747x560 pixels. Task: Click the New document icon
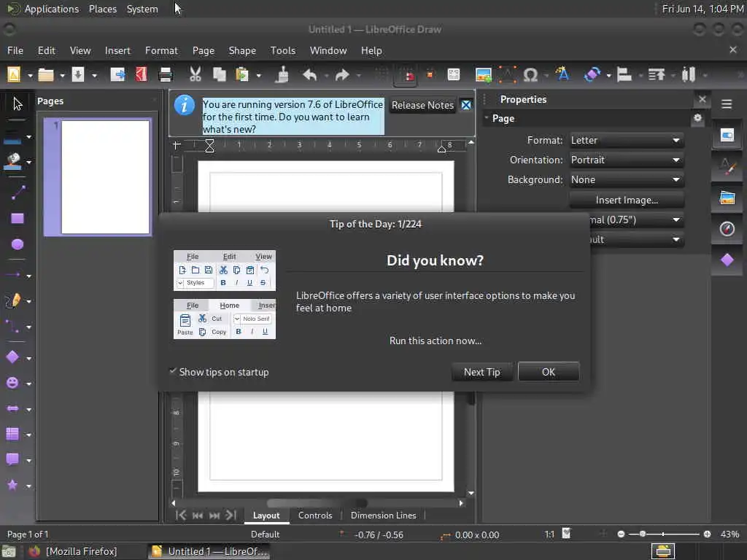point(14,75)
